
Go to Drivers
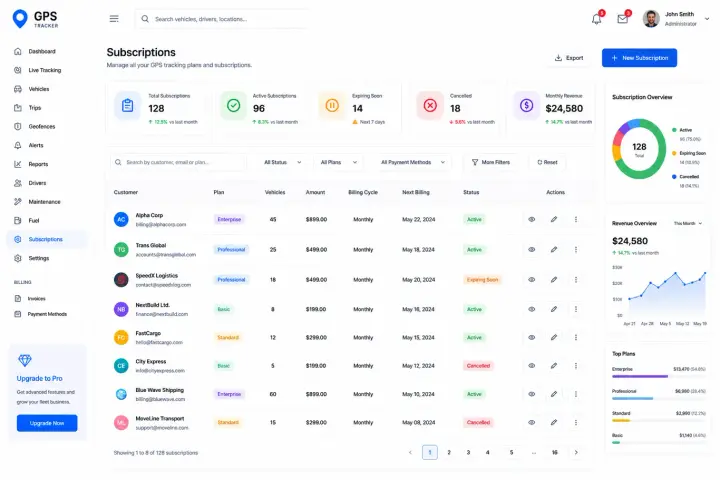click(37, 183)
